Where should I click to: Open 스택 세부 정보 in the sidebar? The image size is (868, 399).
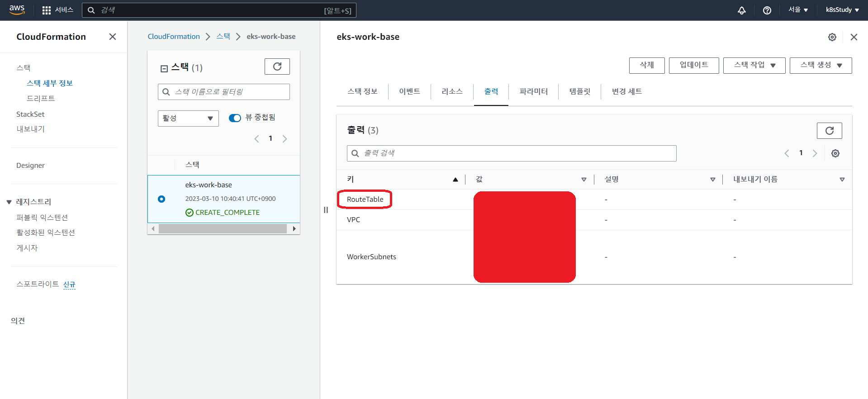(x=50, y=83)
